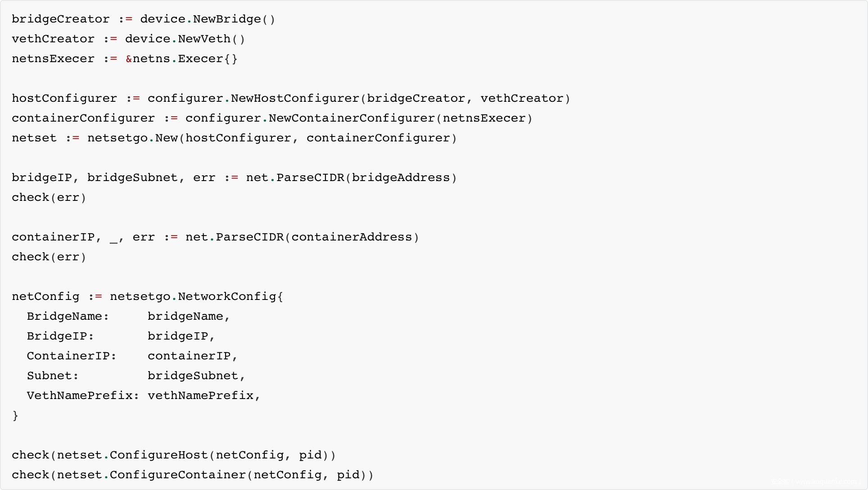
Task: Click the ConfigureHost method call
Action: 158,455
